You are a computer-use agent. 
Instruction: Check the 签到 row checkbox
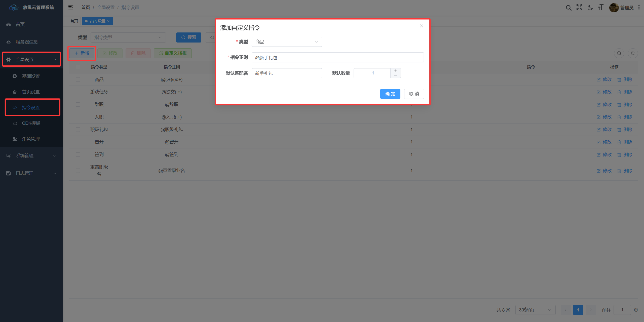click(78, 155)
